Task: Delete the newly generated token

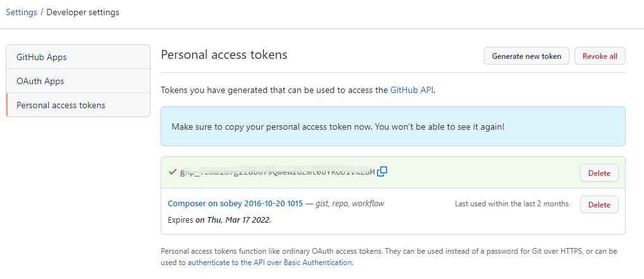Action: point(599,173)
